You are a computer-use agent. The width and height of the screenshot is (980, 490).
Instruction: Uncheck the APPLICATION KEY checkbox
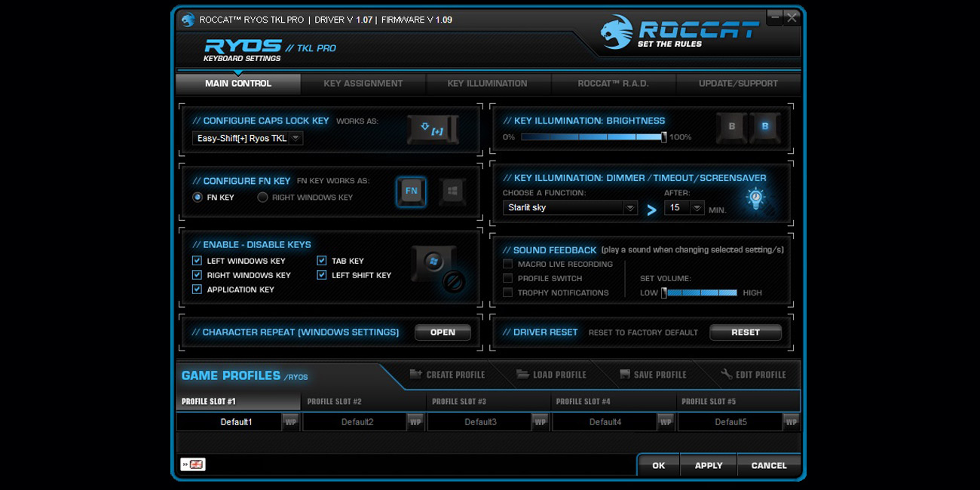coord(197,289)
